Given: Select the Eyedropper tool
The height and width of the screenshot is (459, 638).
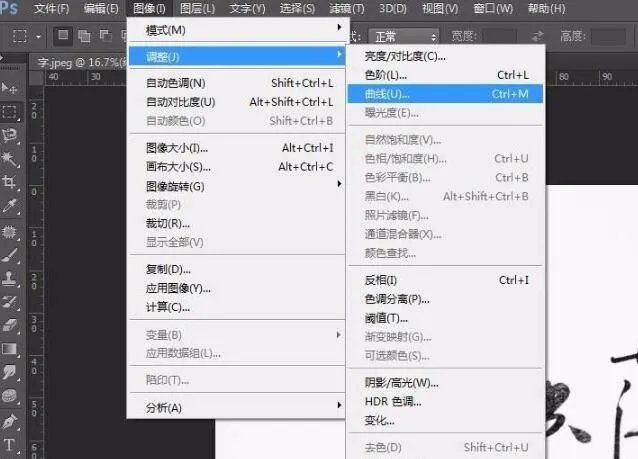Looking at the screenshot, I should coord(9,206).
